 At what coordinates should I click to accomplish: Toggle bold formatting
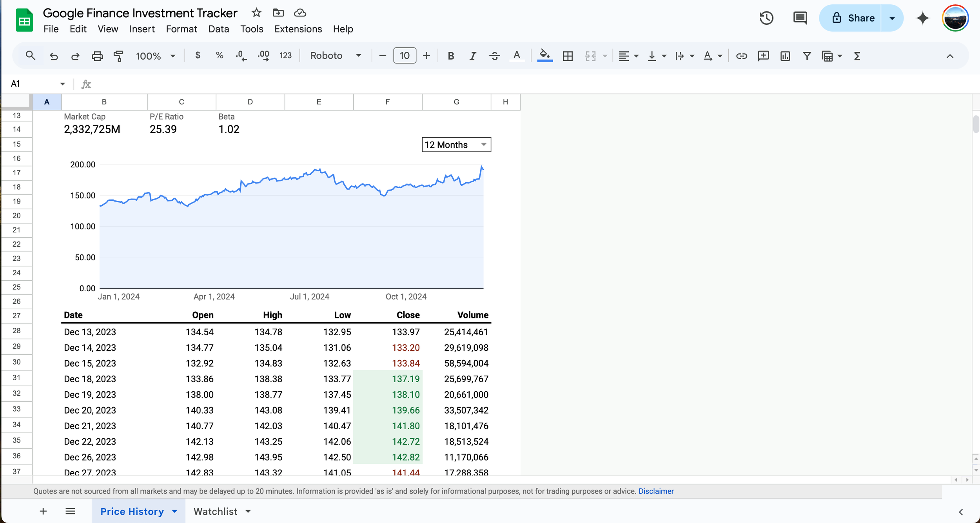pos(451,56)
